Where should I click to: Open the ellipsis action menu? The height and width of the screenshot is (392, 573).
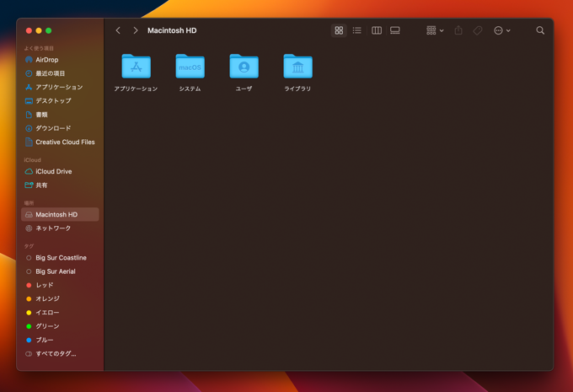[502, 30]
